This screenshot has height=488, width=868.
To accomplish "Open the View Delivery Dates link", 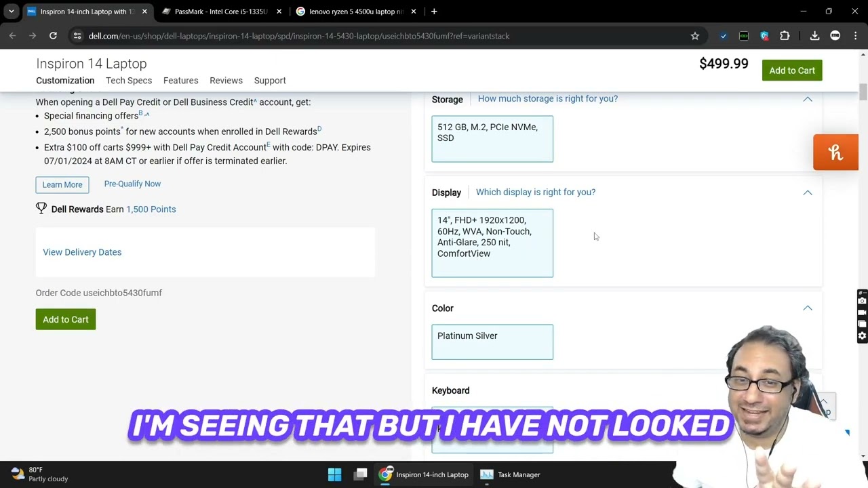I will (x=82, y=252).
